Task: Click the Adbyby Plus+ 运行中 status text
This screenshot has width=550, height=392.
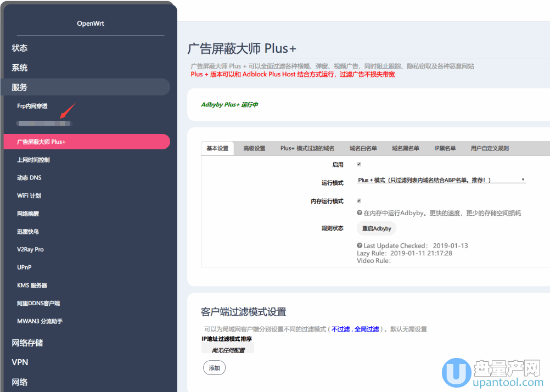Action: click(x=229, y=104)
